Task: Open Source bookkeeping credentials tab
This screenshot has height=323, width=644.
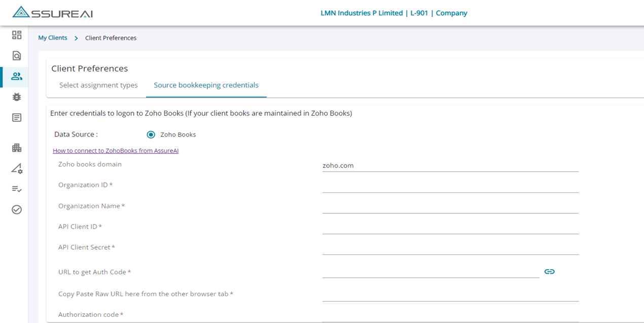Action: [x=206, y=85]
